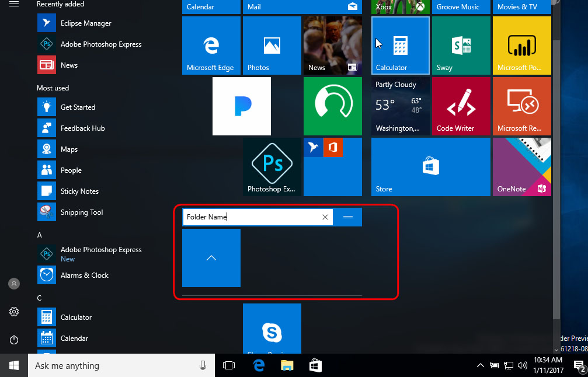Open the Get Started app
588x377 pixels.
pyautogui.click(x=67, y=107)
